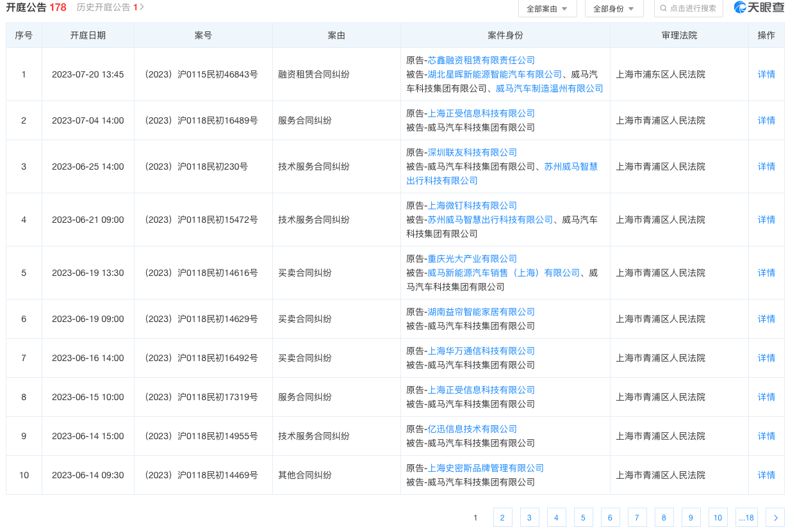Go to page 3

pos(529,517)
